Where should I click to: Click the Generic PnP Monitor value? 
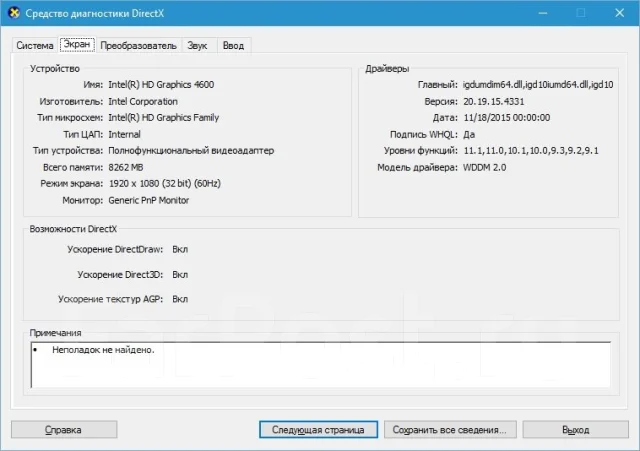(149, 200)
